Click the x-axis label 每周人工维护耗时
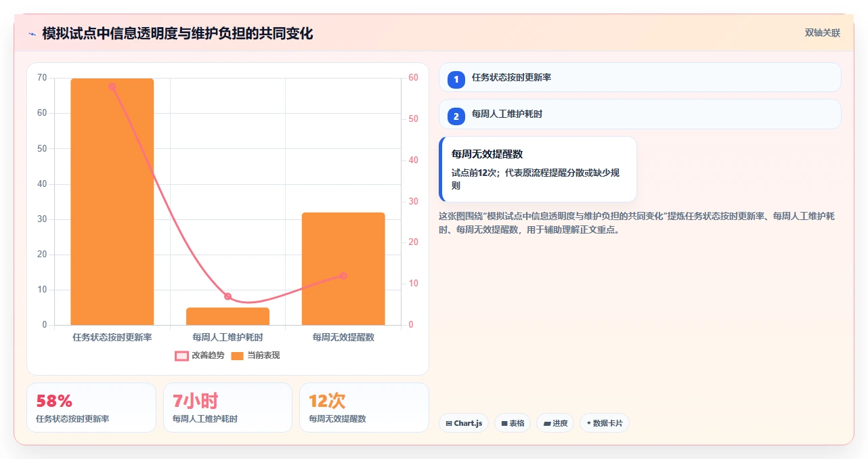The height and width of the screenshot is (459, 868). point(227,336)
